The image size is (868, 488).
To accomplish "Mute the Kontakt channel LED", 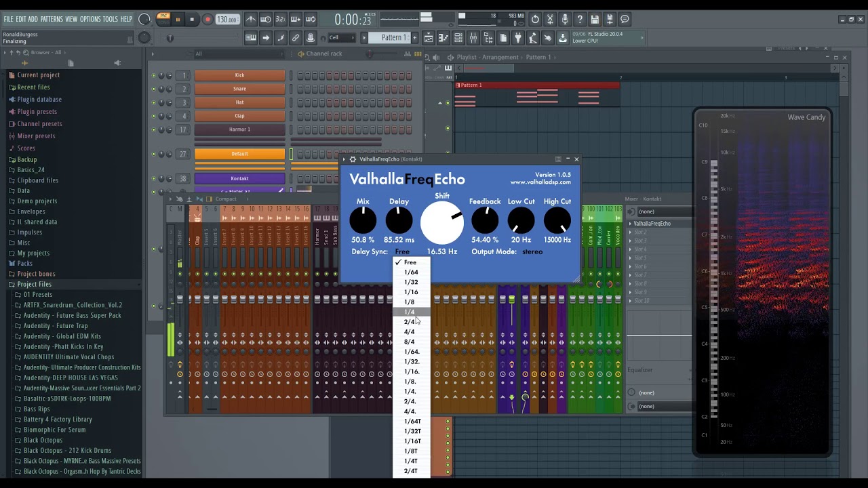I will point(154,179).
